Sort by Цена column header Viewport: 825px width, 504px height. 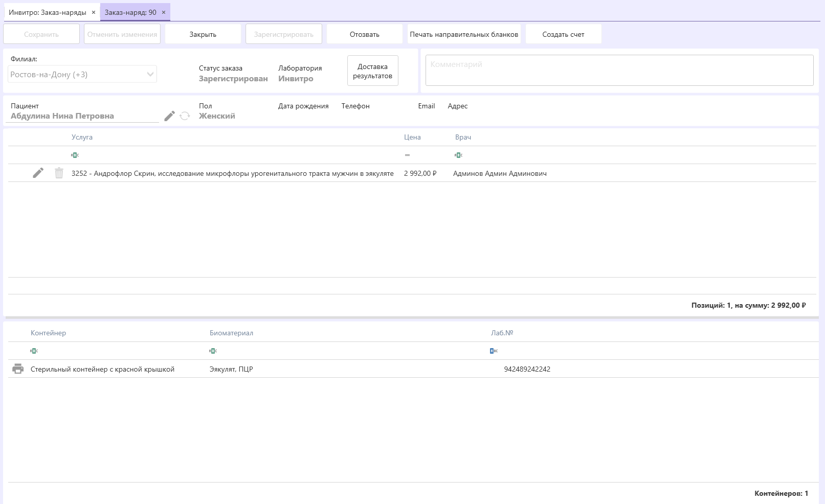412,137
